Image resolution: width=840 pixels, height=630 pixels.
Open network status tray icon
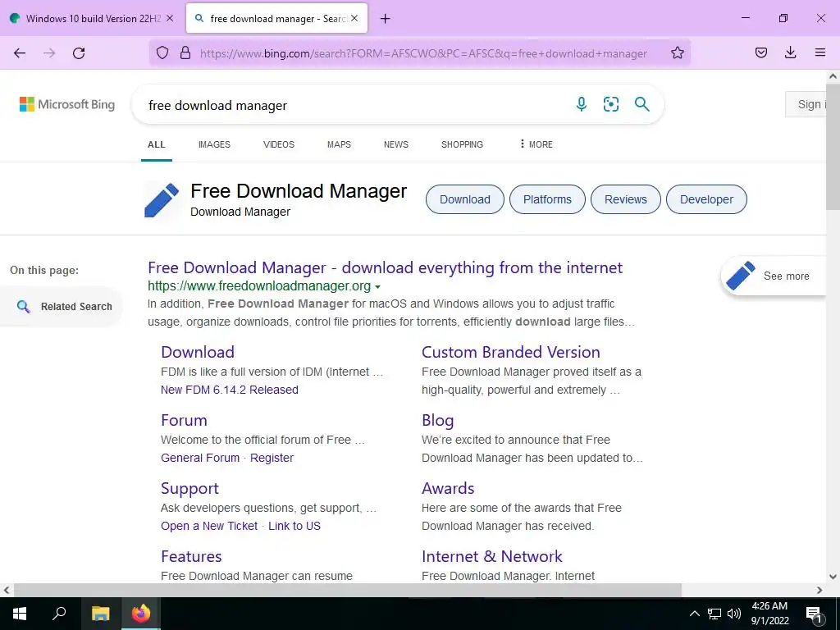pyautogui.click(x=714, y=614)
